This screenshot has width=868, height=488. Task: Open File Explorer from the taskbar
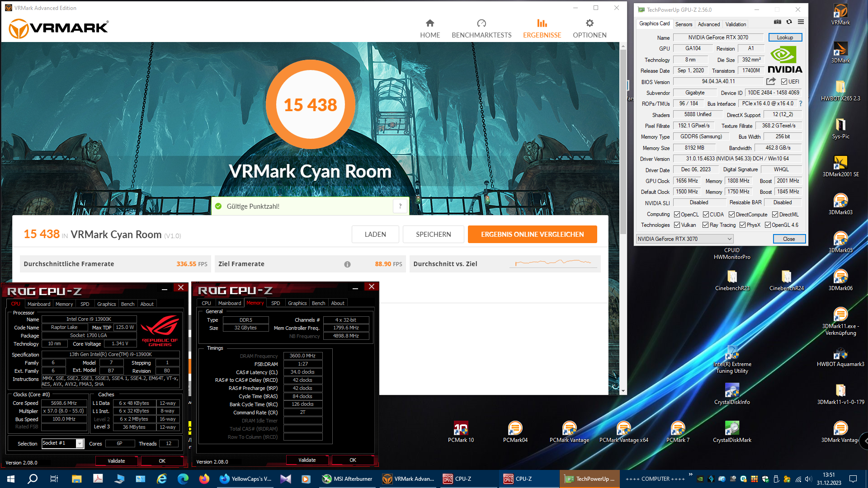tap(76, 479)
